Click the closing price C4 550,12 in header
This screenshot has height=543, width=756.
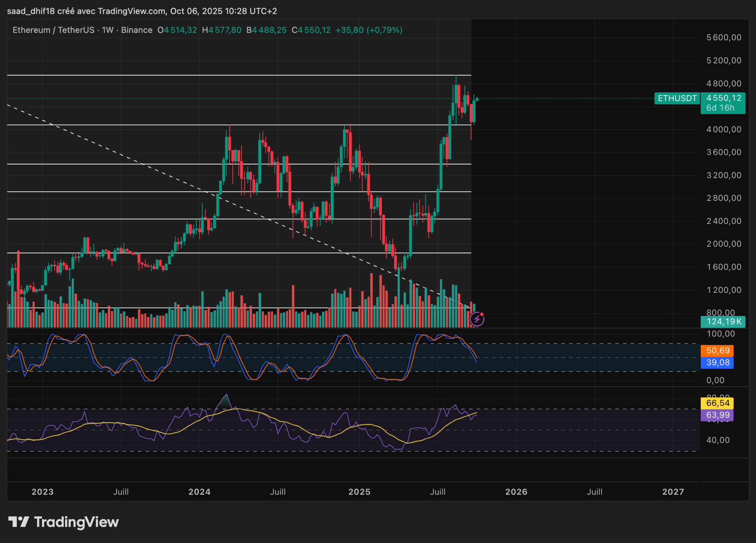point(311,30)
